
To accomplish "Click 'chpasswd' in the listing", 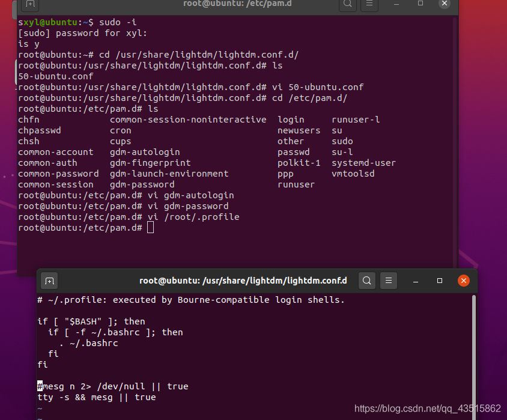I will (x=40, y=130).
